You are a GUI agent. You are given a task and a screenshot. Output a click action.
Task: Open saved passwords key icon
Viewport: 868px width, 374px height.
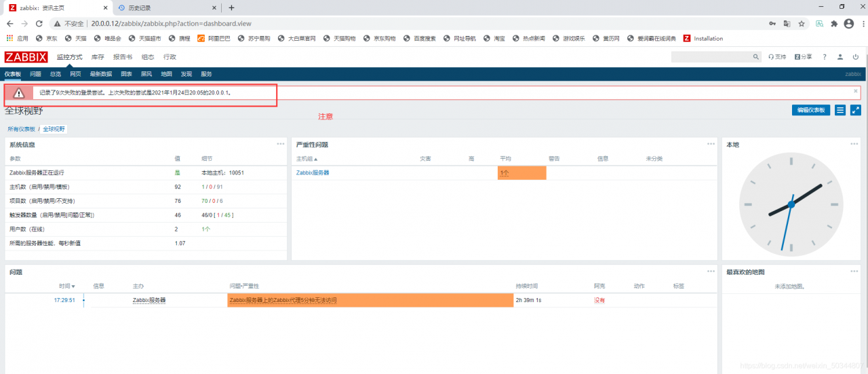point(772,23)
